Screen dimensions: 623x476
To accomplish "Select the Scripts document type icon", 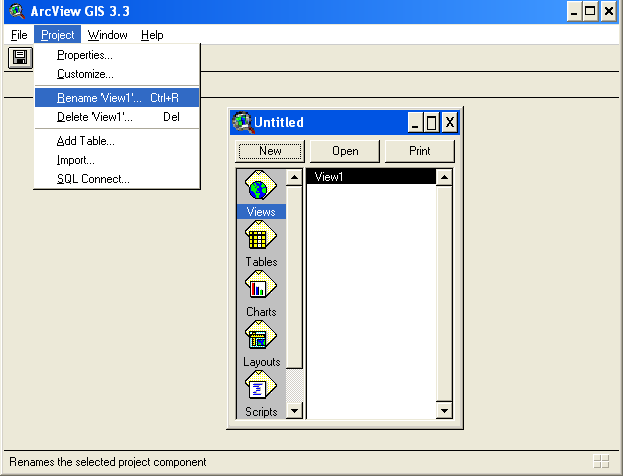I will pyautogui.click(x=261, y=386).
